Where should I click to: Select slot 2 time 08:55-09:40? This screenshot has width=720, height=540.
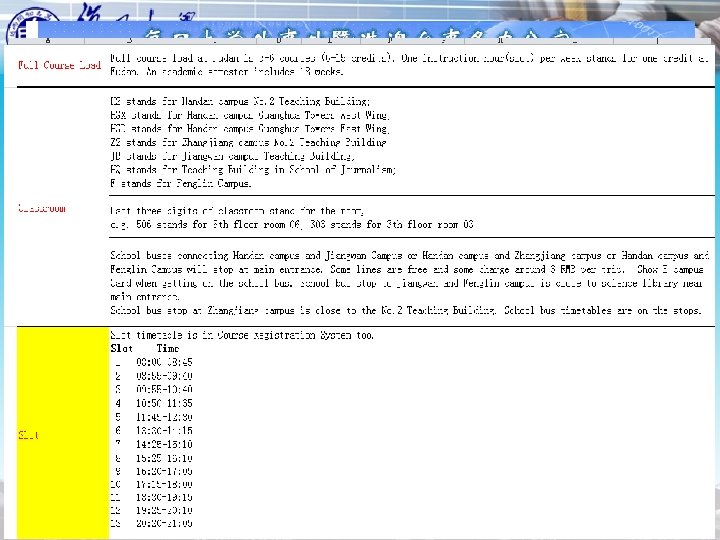(164, 376)
